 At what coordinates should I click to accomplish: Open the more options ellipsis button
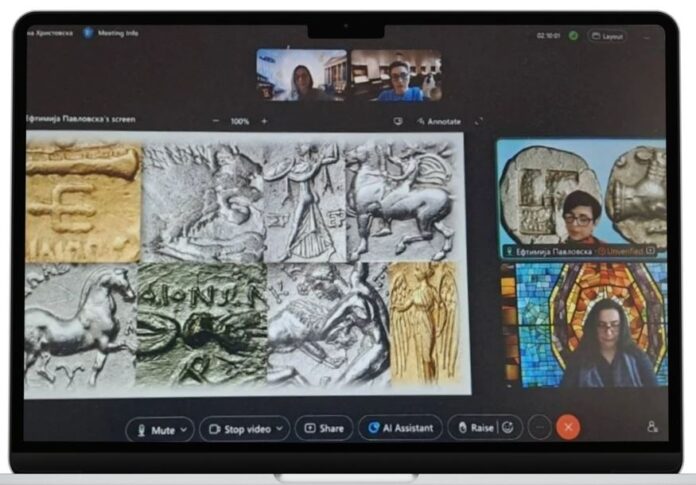click(539, 427)
